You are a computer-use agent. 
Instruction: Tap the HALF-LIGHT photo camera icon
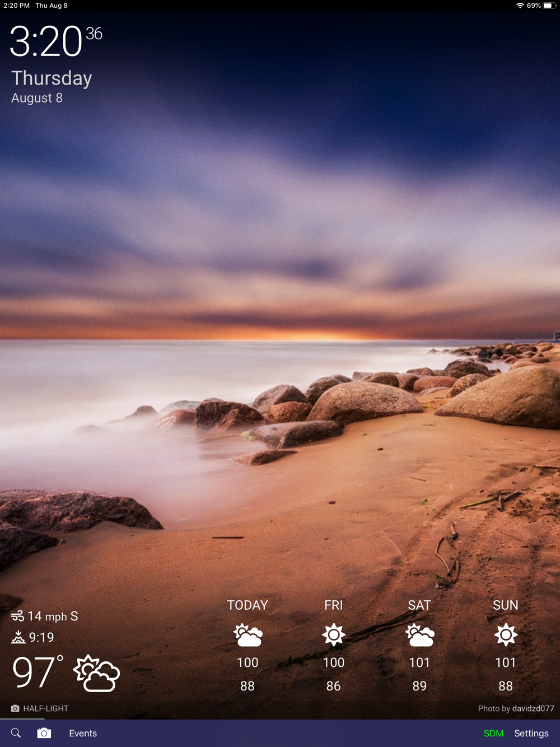pos(15,708)
